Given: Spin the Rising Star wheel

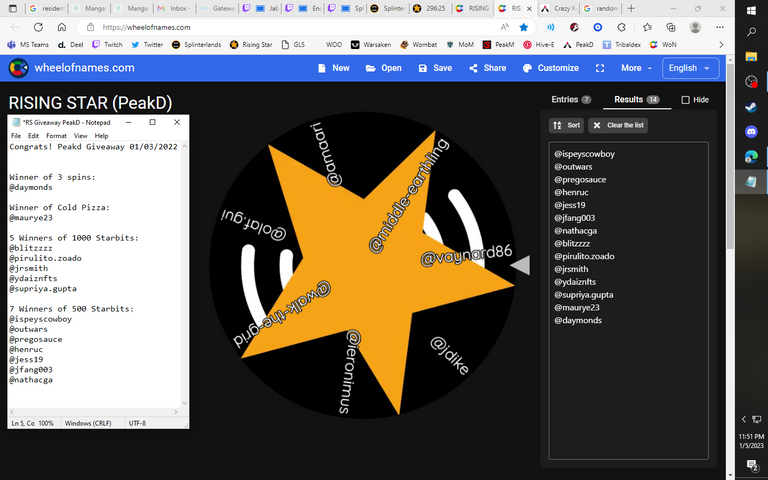Looking at the screenshot, I should (x=362, y=266).
